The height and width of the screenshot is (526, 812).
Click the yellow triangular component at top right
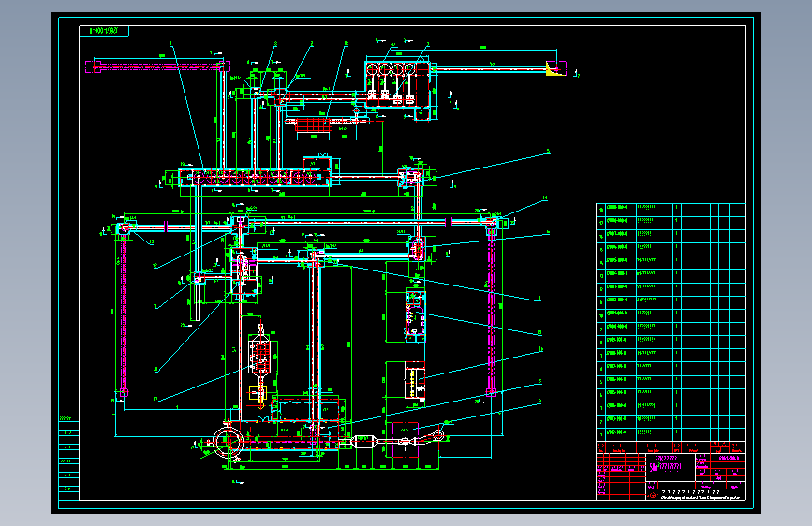[555, 68]
